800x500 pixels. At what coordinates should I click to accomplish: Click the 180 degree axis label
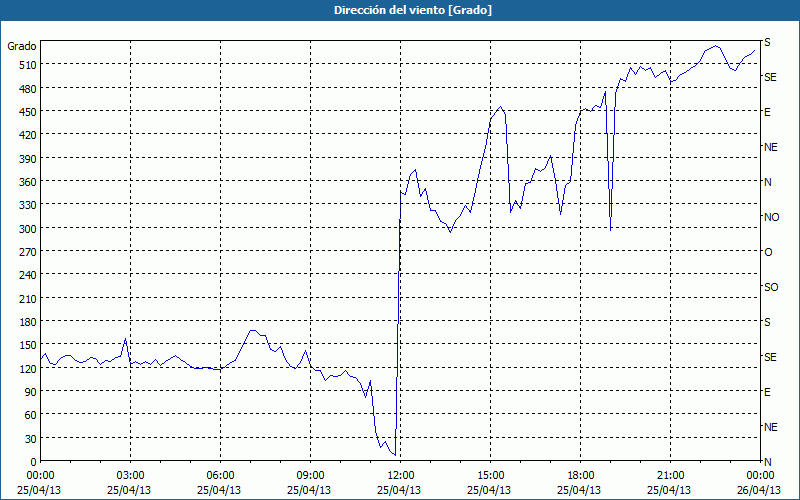[x=29, y=322]
